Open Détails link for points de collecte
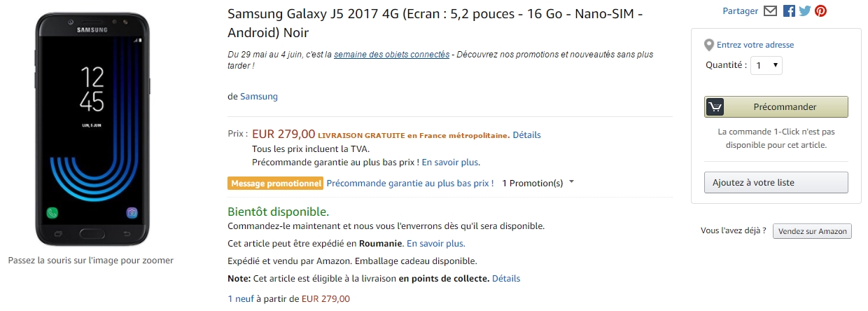 506,278
